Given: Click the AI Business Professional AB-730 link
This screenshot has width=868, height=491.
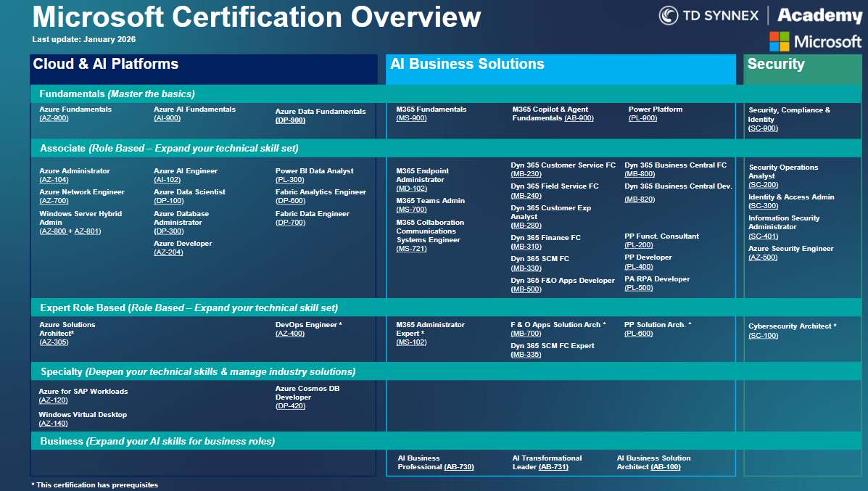Looking at the screenshot, I should [x=458, y=466].
